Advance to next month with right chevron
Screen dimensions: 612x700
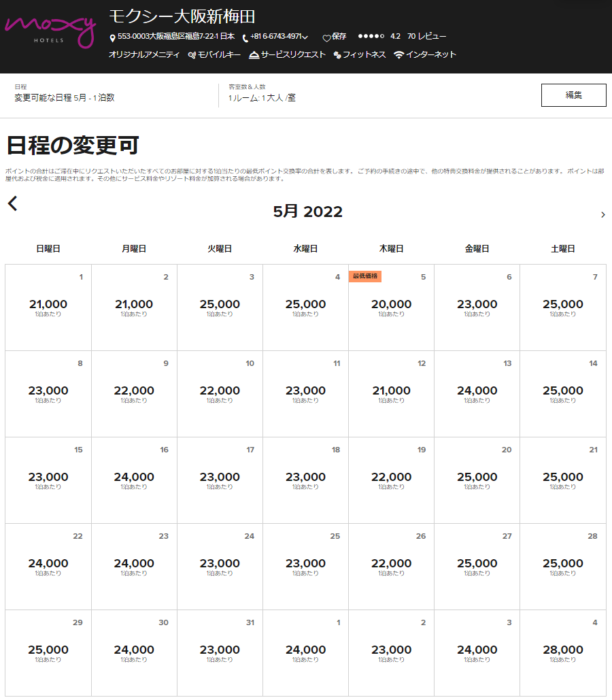[602, 215]
